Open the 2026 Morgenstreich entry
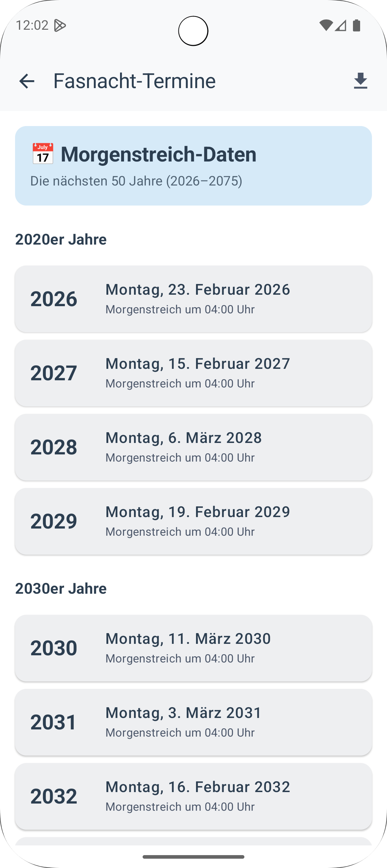387x868 pixels. [193, 299]
